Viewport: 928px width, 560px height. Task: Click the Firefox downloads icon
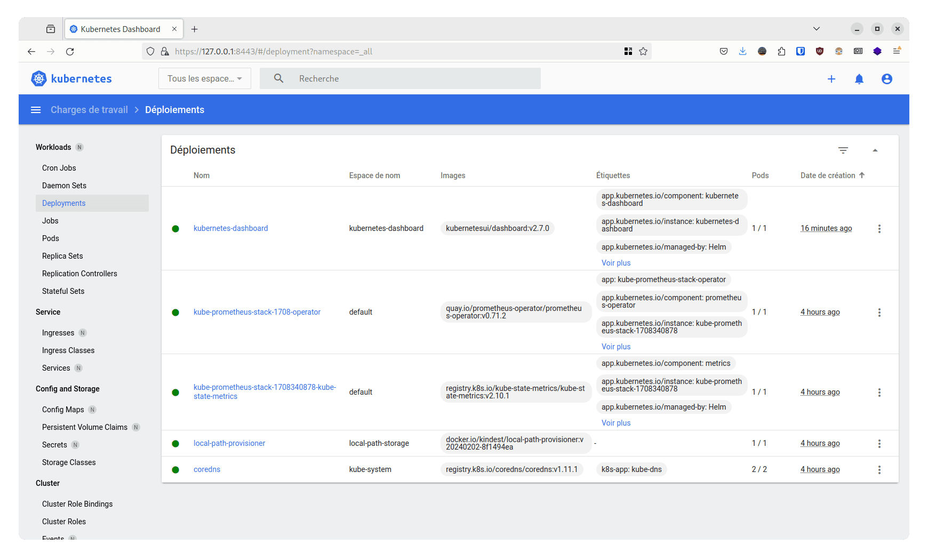click(742, 51)
